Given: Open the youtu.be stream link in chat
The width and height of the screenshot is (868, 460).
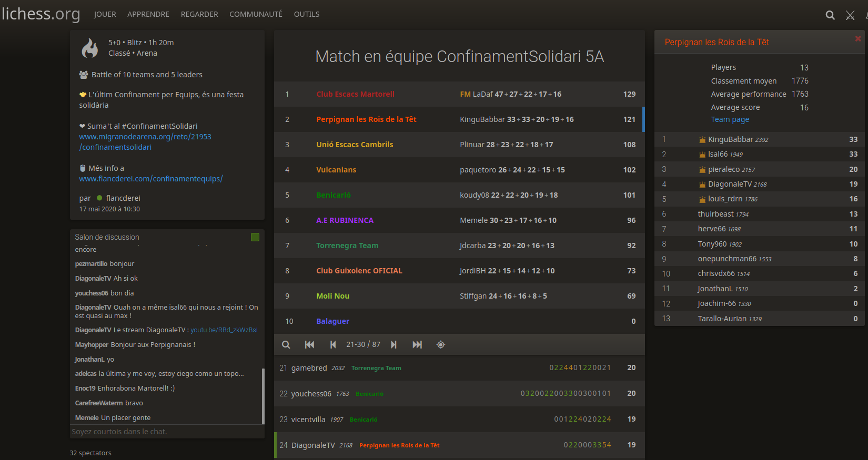Looking at the screenshot, I should (x=224, y=330).
